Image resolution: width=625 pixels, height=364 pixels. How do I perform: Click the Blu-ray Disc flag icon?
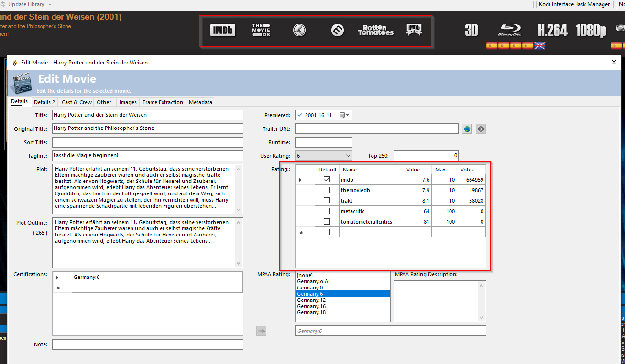tap(510, 31)
